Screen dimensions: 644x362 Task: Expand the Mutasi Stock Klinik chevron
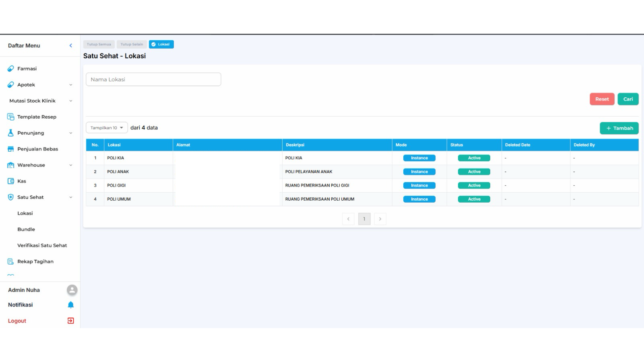click(x=71, y=101)
